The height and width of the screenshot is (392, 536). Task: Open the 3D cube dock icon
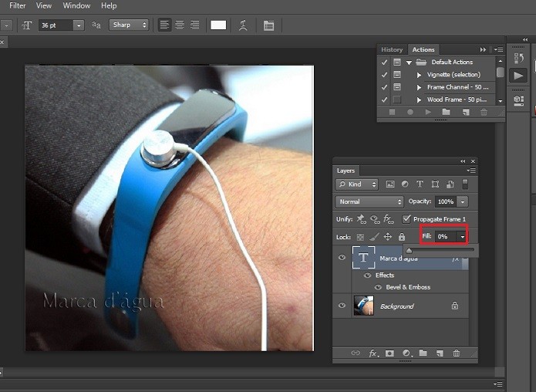(518, 100)
